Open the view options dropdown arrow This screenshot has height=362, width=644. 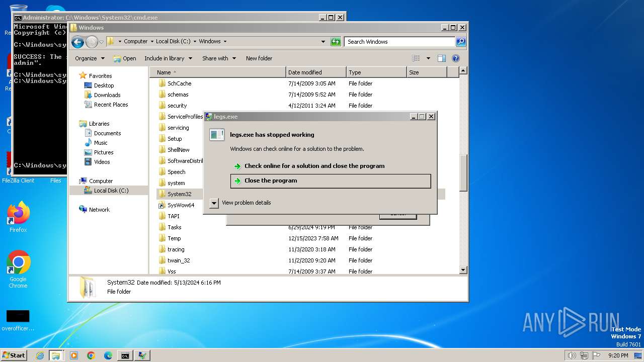pos(428,58)
